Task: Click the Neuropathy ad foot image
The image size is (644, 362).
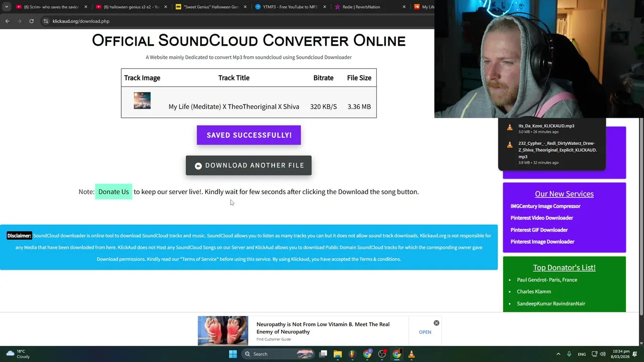Action: pos(223,331)
